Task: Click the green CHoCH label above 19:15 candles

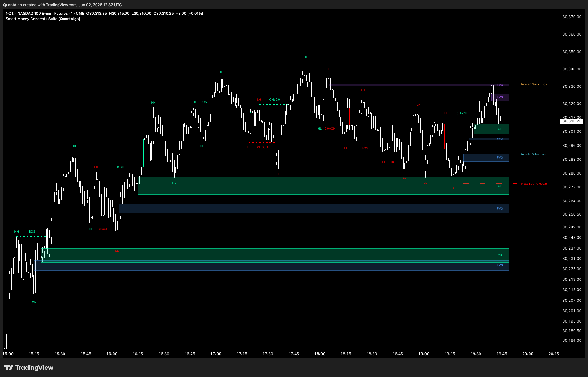Action: (x=462, y=113)
